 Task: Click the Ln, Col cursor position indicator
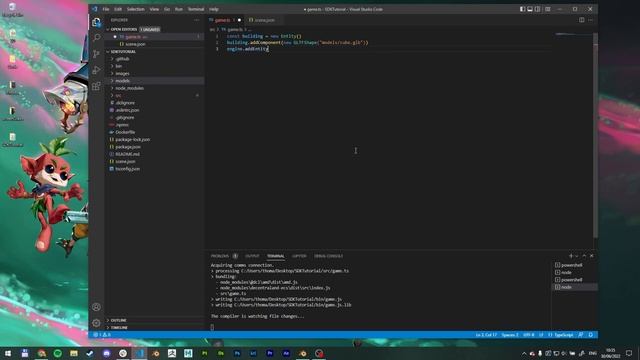point(486,335)
